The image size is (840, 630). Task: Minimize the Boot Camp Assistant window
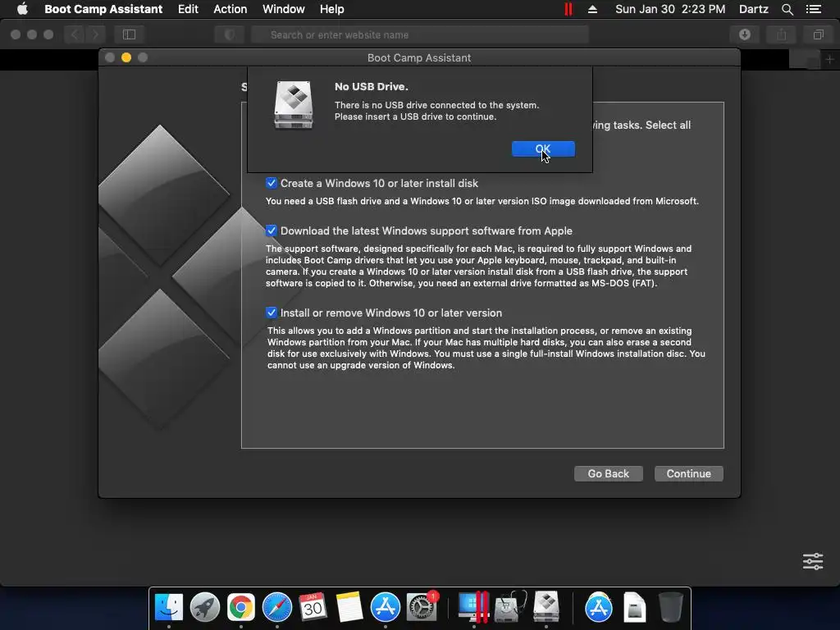tap(126, 57)
